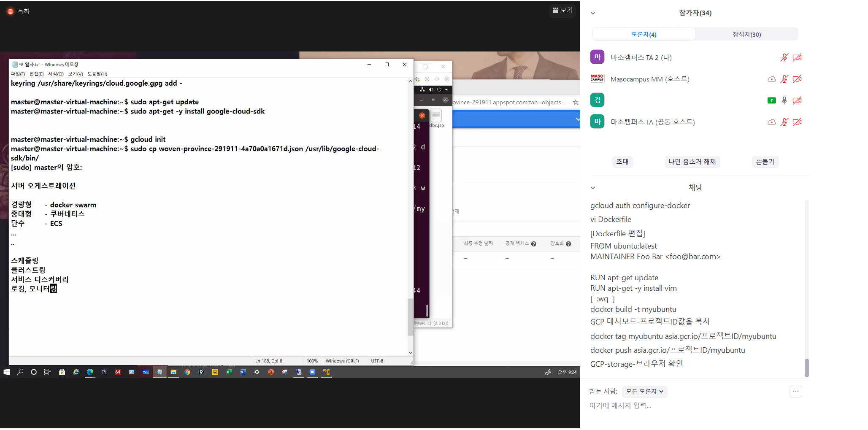Image resolution: width=868 pixels, height=430 pixels.
Task: Open the 모든 토론자 recipient dropdown
Action: (x=644, y=391)
